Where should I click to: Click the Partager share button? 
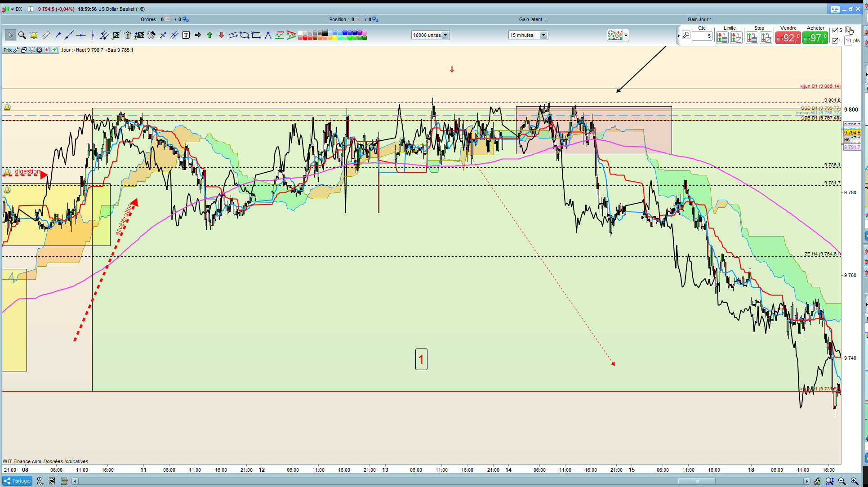(x=18, y=481)
